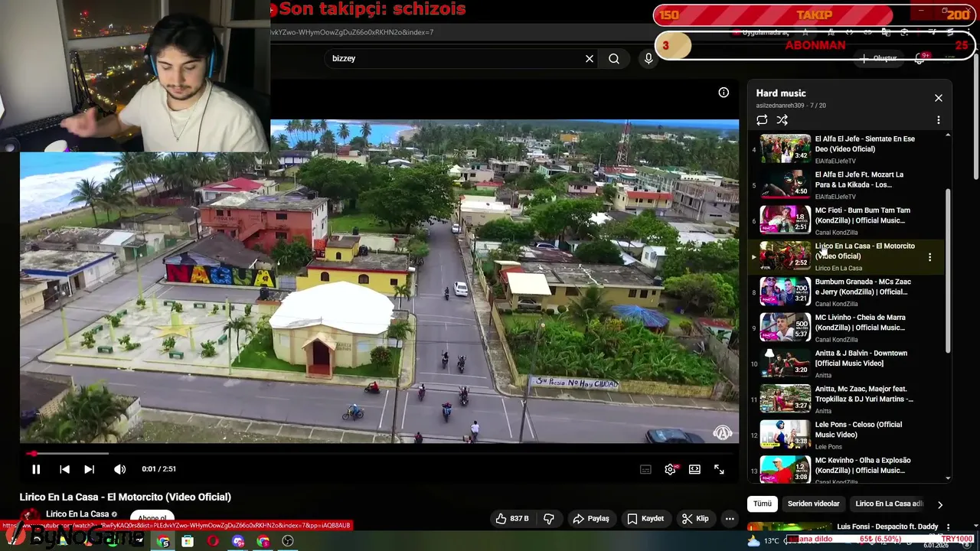The image size is (980, 551).
Task: Toggle subtitles/captions in the player
Action: coord(645,469)
